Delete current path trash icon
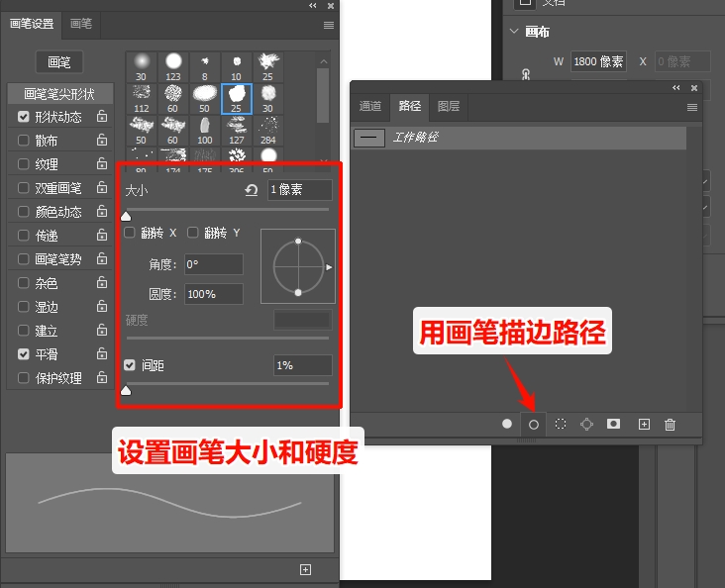 [670, 425]
